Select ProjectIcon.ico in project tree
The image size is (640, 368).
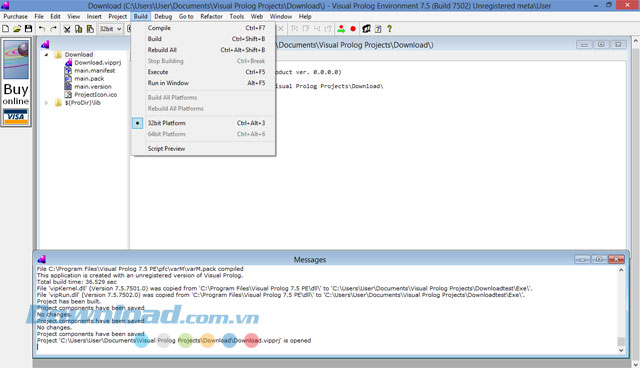coord(96,95)
